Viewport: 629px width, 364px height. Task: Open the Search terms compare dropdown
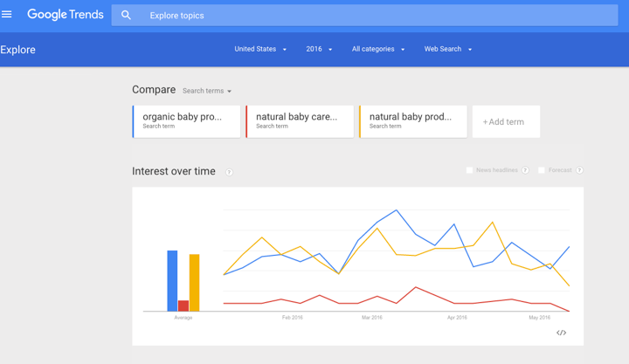207,91
